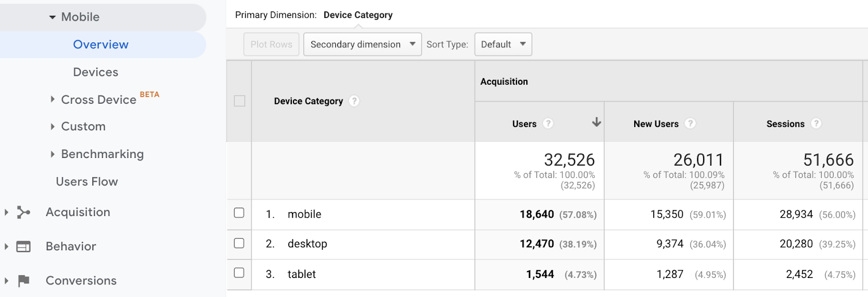Click help icon beside Sessions column header
Viewport: 868px width, 297px height.
816,124
